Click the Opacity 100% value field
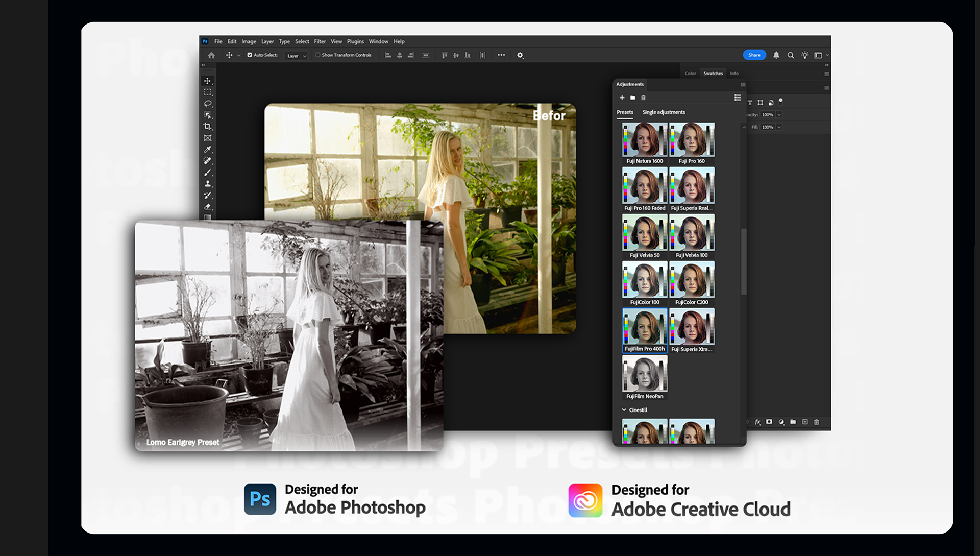Screen dimensions: 980x556 [767, 115]
